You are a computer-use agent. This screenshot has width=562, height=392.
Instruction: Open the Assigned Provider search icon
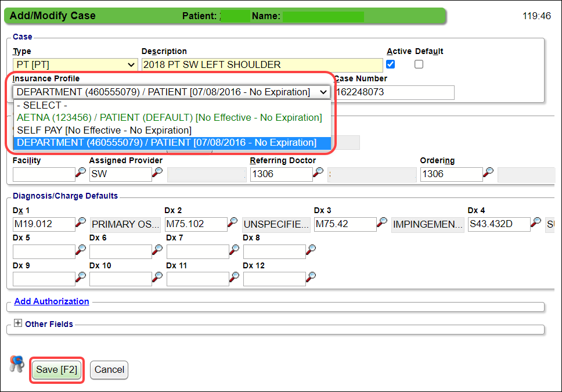[157, 172]
